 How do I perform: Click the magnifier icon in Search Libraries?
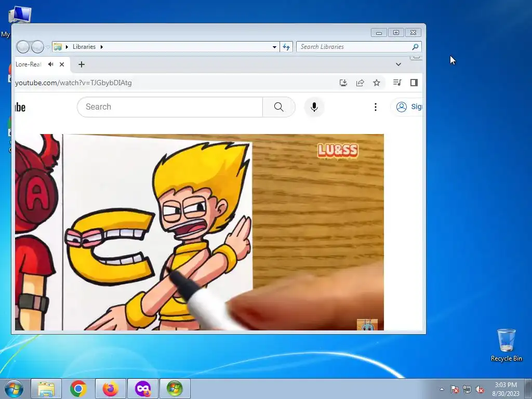pos(415,47)
